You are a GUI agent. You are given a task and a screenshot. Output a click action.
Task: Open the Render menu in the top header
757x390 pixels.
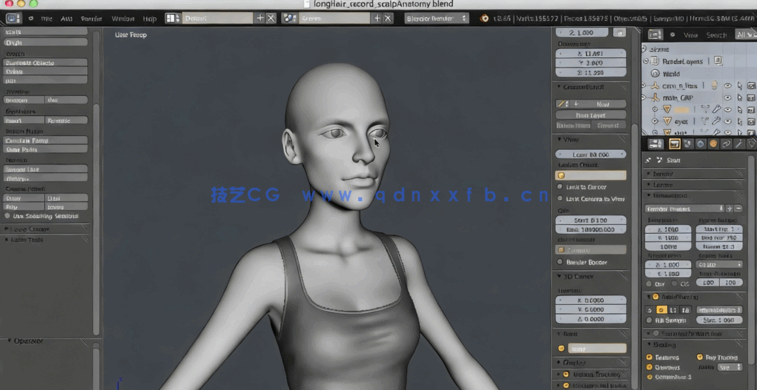point(91,19)
